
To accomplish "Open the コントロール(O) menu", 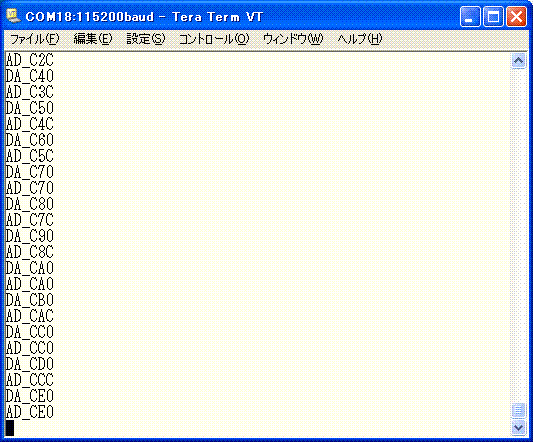I will [214, 39].
